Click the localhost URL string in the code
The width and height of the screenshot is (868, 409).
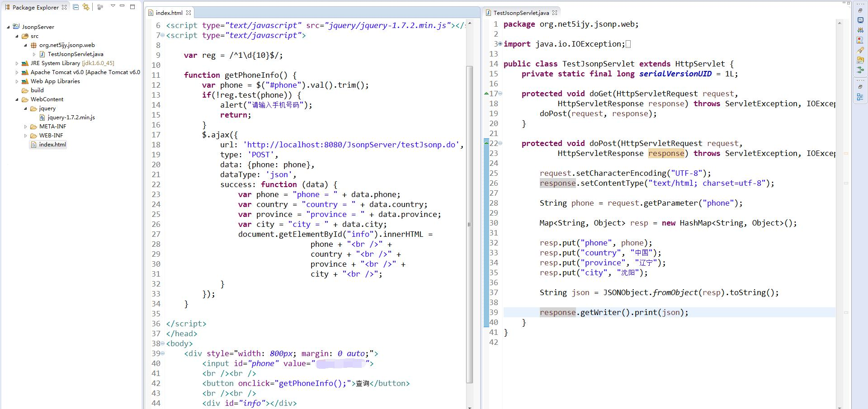[351, 145]
